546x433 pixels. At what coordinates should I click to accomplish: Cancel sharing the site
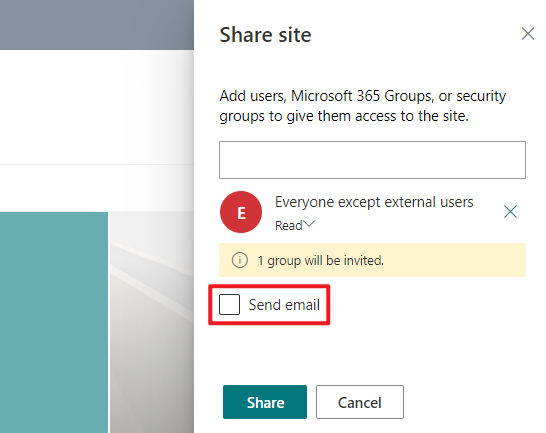click(x=360, y=402)
